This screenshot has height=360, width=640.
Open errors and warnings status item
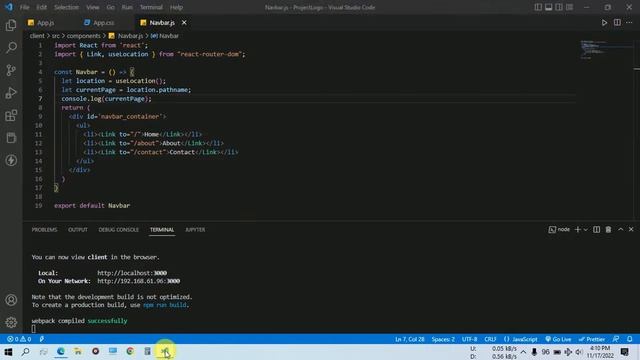tap(19, 339)
